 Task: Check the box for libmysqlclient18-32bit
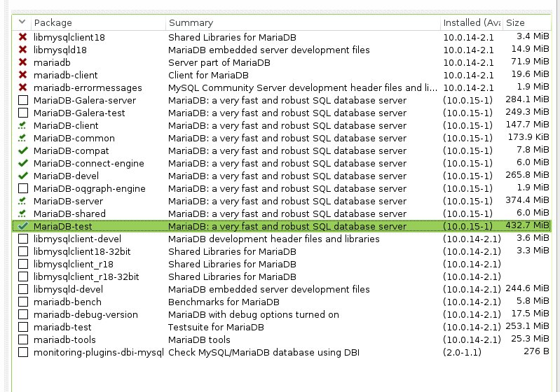tap(23, 251)
